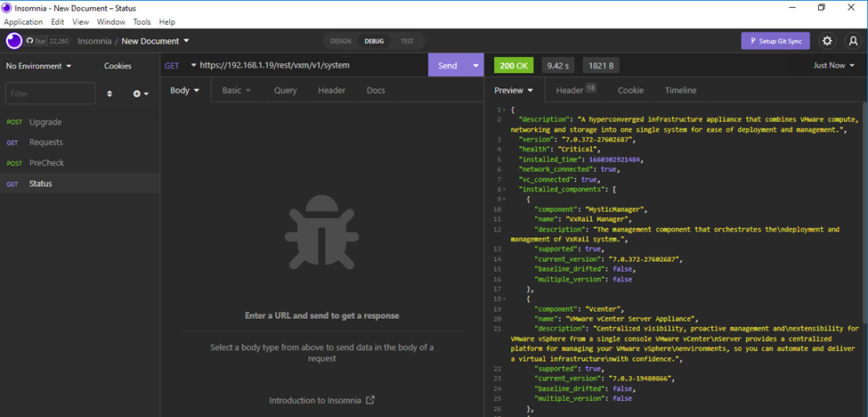The image size is (868, 417).
Task: Click the request filter input field
Action: (50, 94)
